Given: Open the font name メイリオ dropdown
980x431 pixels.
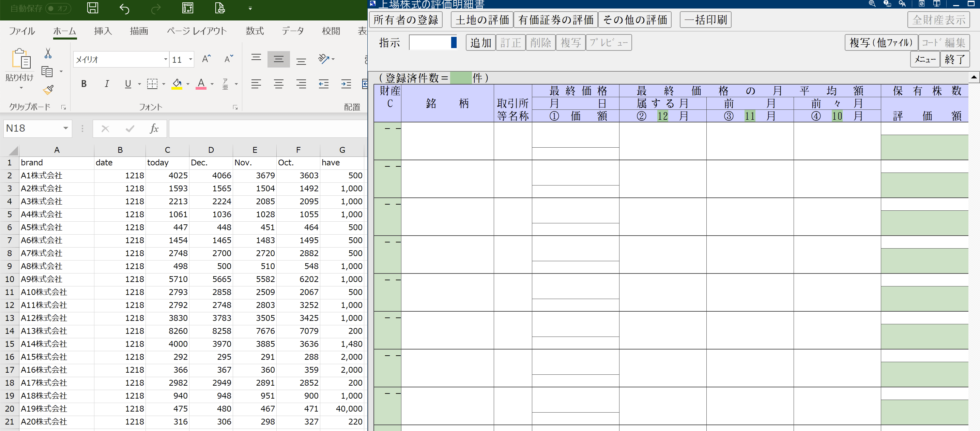Looking at the screenshot, I should pos(166,59).
